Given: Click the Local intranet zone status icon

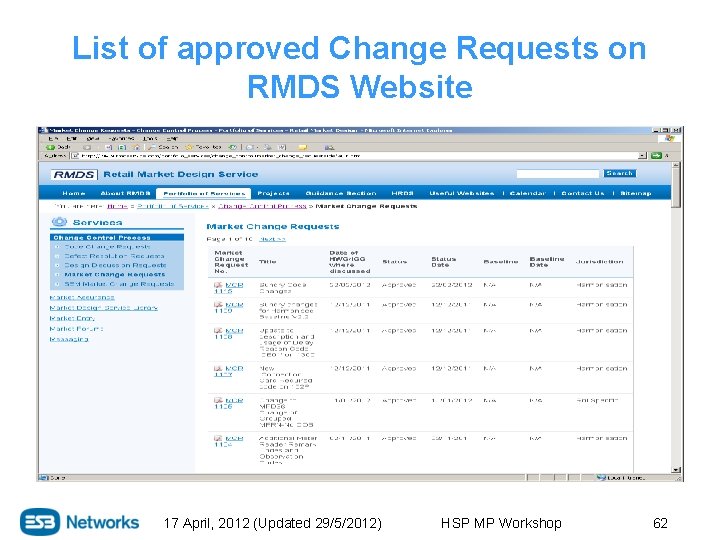Looking at the screenshot, I should tap(601, 478).
